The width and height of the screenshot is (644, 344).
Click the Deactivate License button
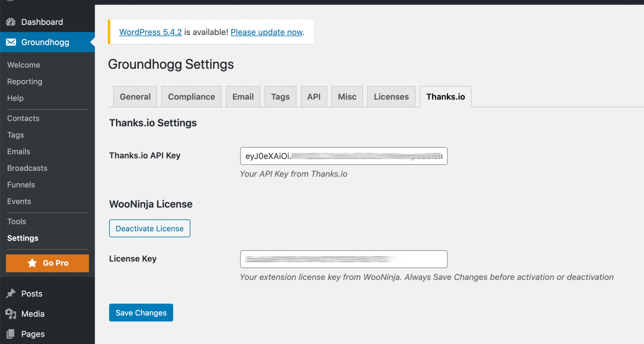(150, 229)
